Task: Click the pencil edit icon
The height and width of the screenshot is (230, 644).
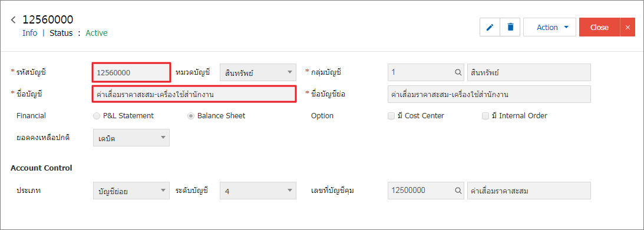Action: pyautogui.click(x=490, y=27)
